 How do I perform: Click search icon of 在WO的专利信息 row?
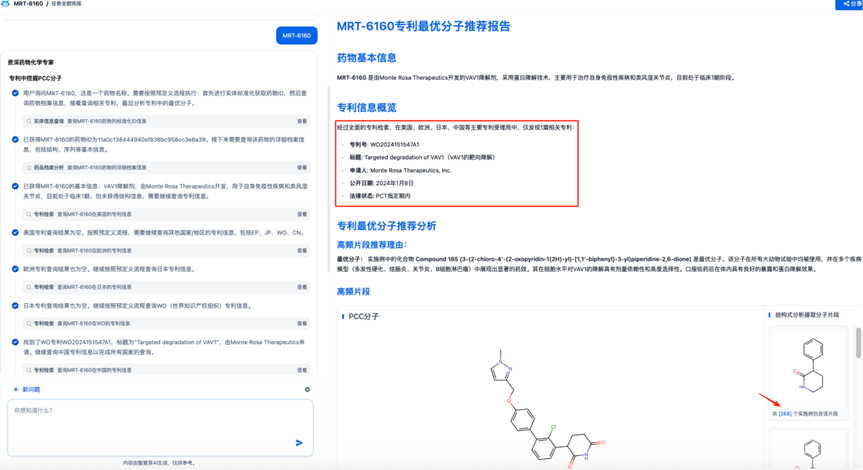coord(29,324)
